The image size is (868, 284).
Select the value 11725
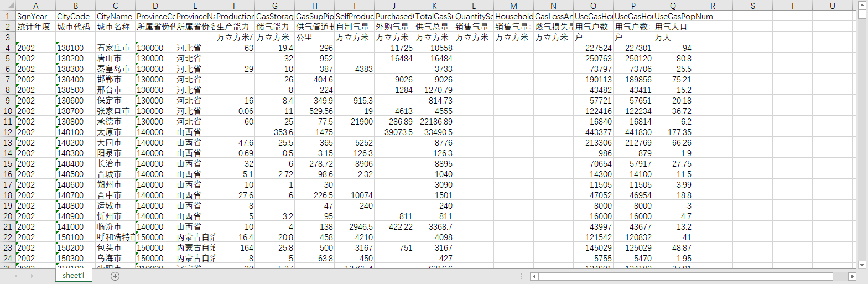point(394,48)
